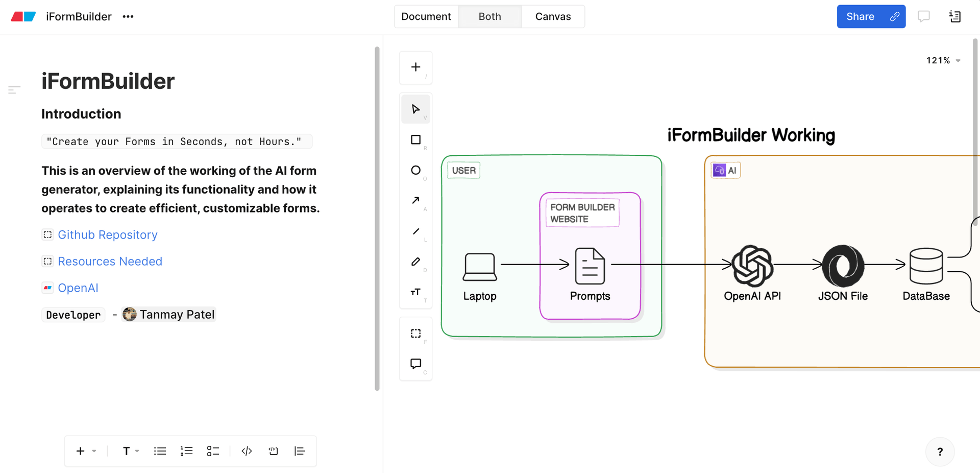Select the Both view mode

click(x=489, y=16)
